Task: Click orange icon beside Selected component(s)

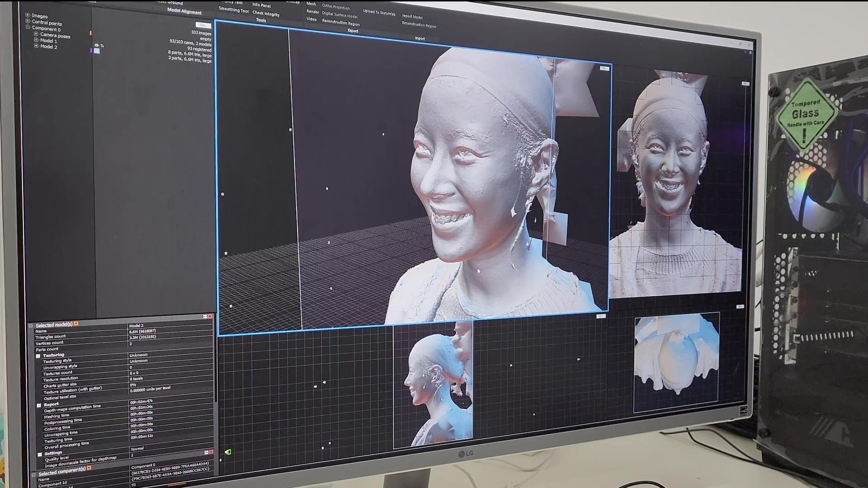Action: [x=89, y=468]
